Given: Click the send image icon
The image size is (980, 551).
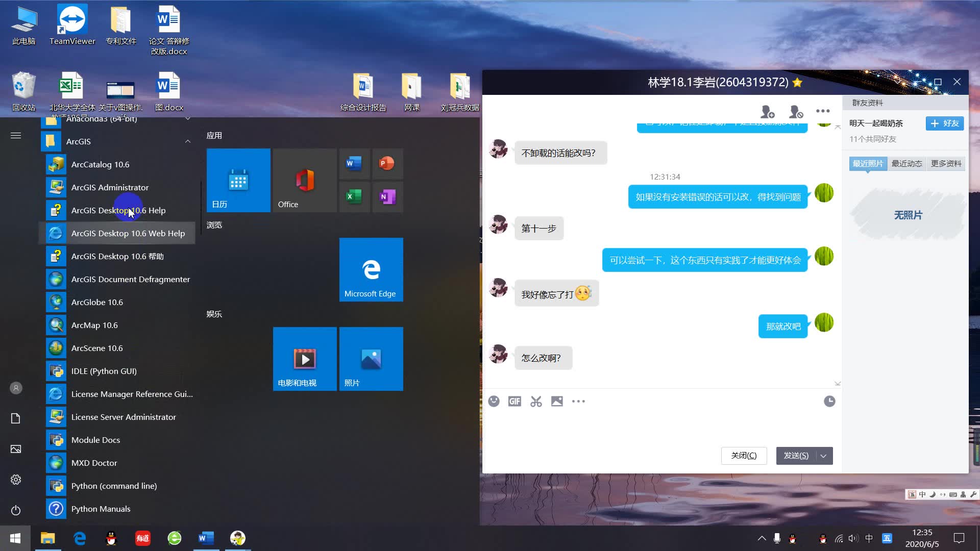Looking at the screenshot, I should coord(557,402).
